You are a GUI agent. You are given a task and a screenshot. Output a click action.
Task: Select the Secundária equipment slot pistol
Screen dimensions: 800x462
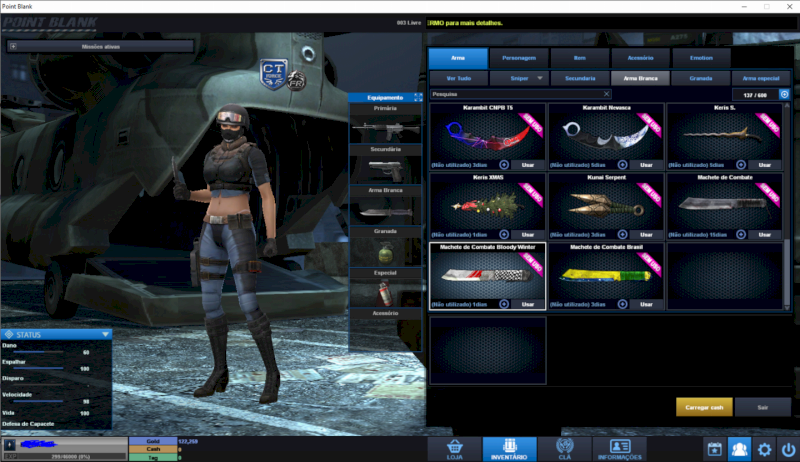385,169
